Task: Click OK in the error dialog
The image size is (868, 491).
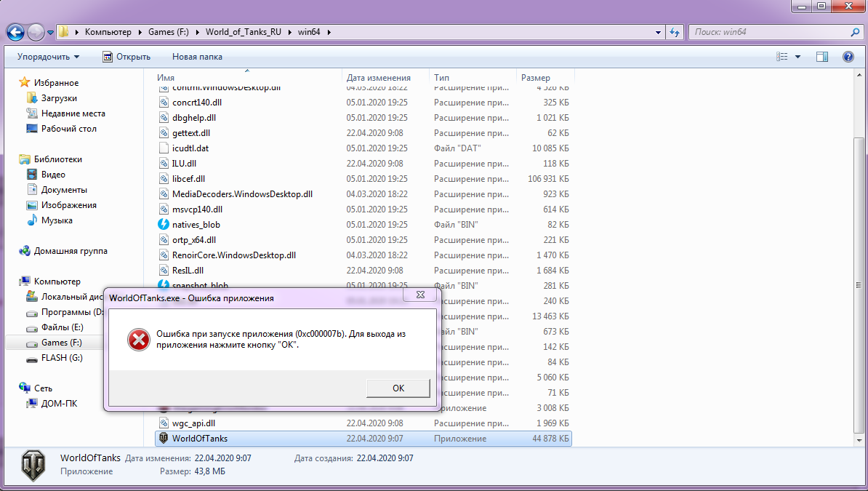Action: 398,388
